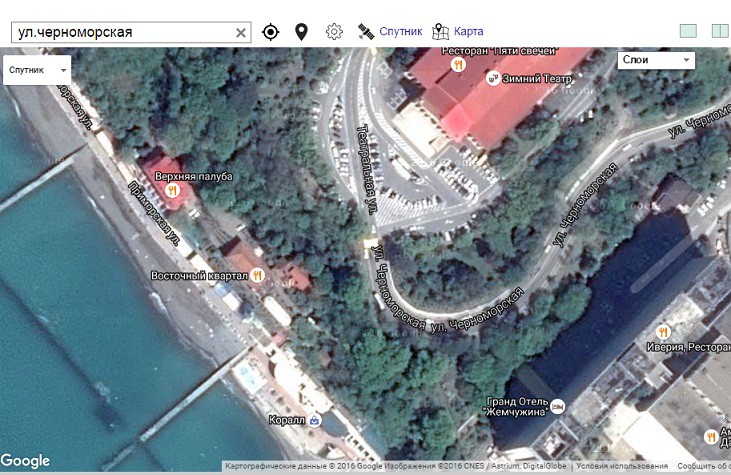This screenshot has width=731, height=475.
Task: Open the Условия использования link
Action: (621, 466)
